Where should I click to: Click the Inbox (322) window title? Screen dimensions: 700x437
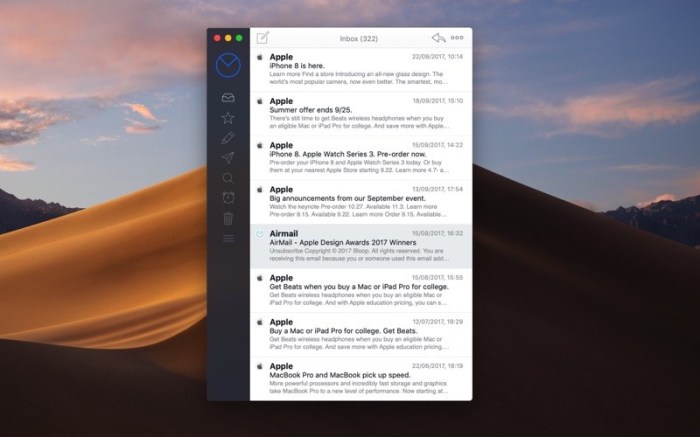tap(359, 39)
